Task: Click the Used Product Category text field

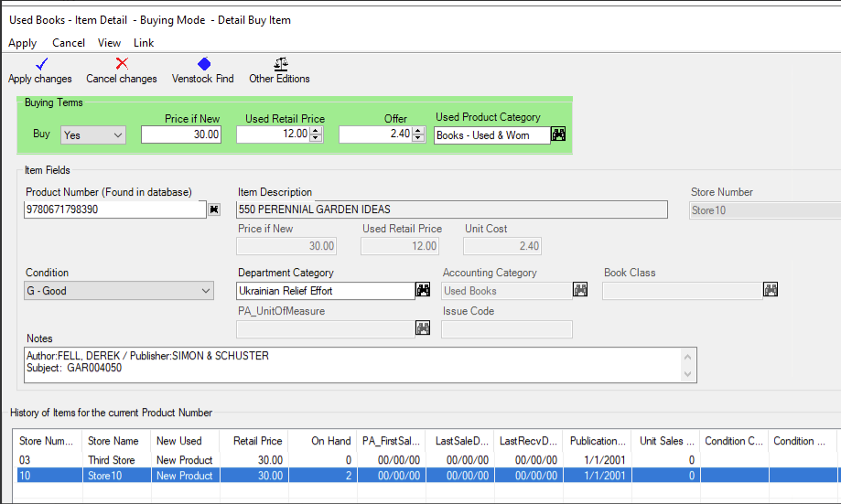Action: 491,135
